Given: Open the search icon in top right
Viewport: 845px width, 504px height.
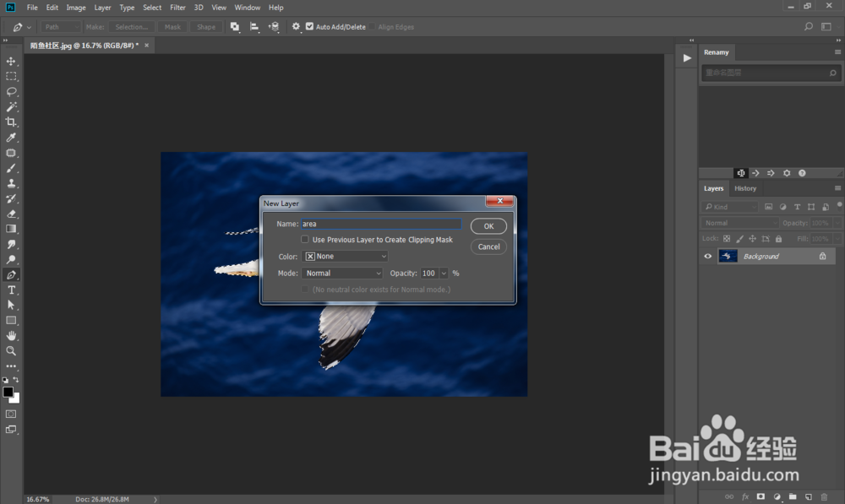Looking at the screenshot, I should (809, 26).
